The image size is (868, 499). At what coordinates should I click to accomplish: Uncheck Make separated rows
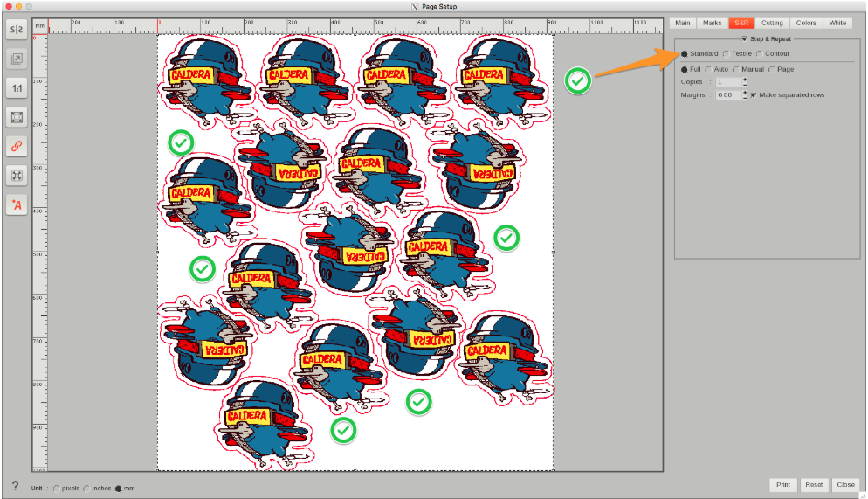754,95
